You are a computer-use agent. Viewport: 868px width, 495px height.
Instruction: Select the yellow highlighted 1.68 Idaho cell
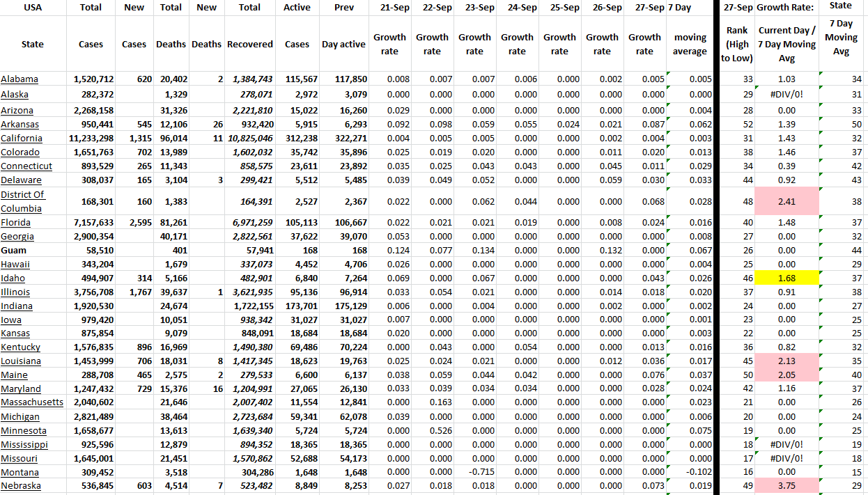[786, 278]
